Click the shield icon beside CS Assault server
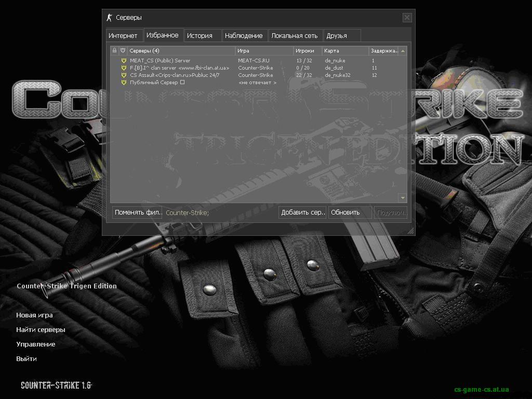The width and height of the screenshot is (532, 399). point(124,75)
